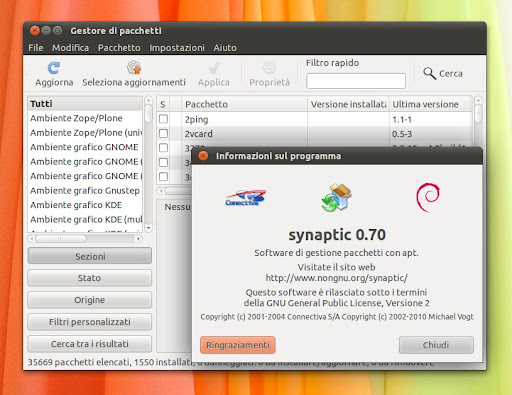The height and width of the screenshot is (395, 512).
Task: Close the Gestore di pacchetti window
Action: (x=35, y=31)
